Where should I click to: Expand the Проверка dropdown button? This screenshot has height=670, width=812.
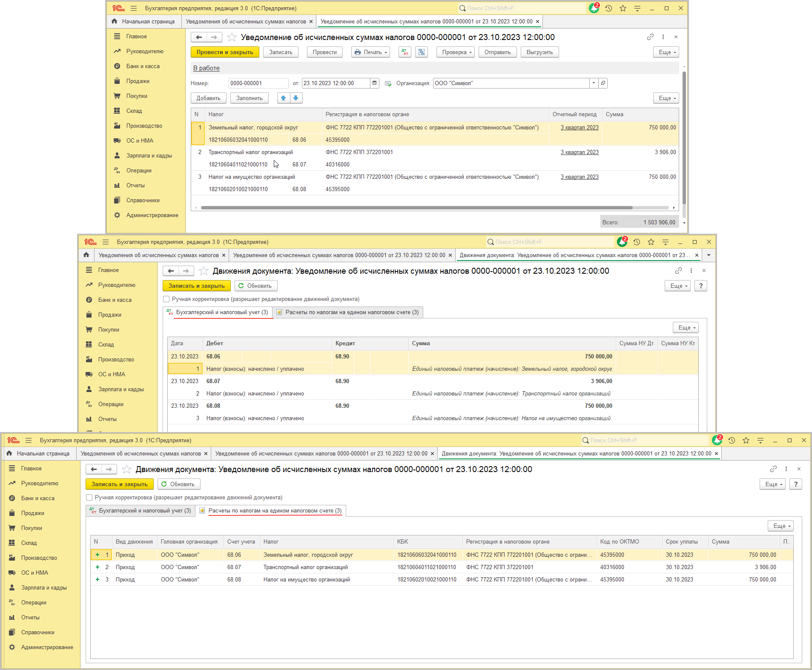point(456,52)
